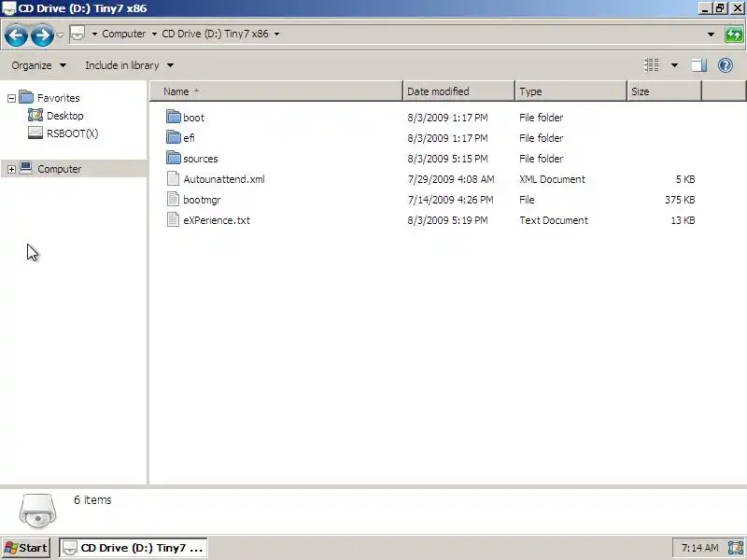Click the XML Document type cell

click(552, 179)
